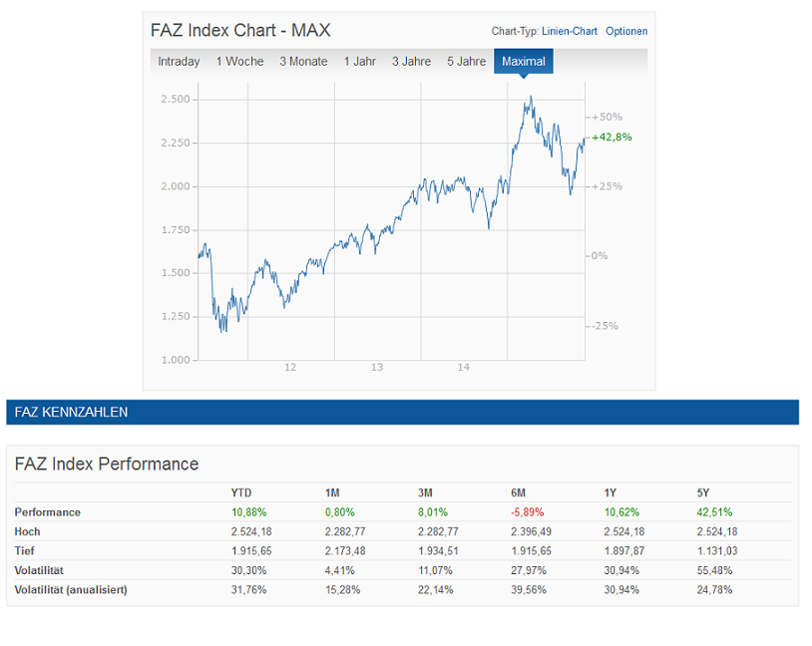
Task: Click 1M performance value 0,80%
Action: [340, 512]
